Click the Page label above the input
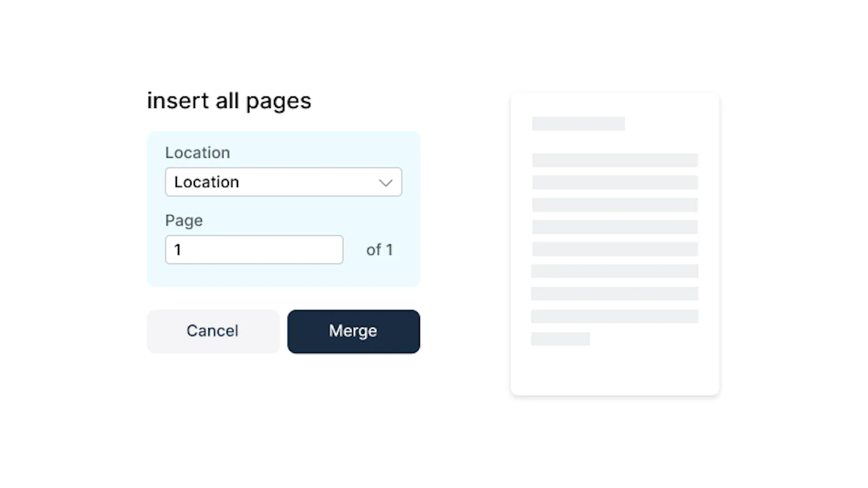The image size is (868, 488). [184, 221]
